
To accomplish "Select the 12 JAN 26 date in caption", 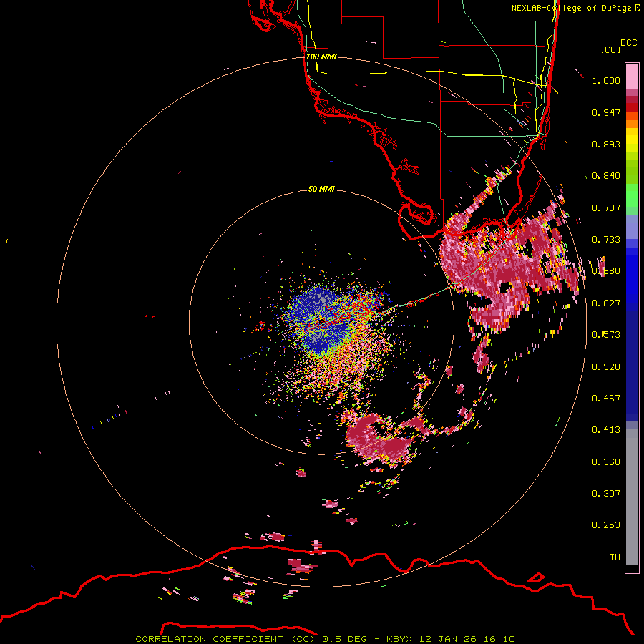I will 447,639.
